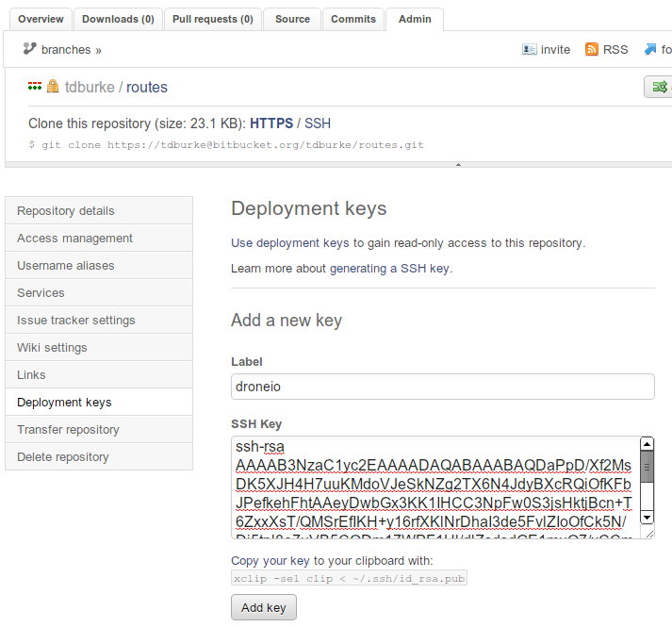Open the routes repository link
The height and width of the screenshot is (627, 672).
[x=147, y=87]
